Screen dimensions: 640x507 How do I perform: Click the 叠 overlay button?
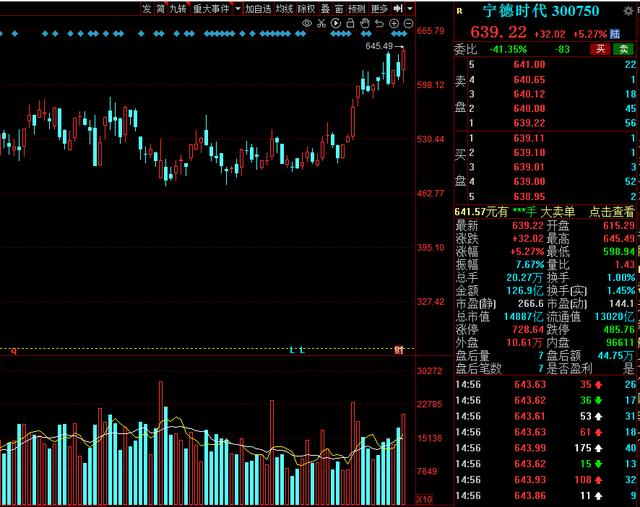click(x=325, y=9)
